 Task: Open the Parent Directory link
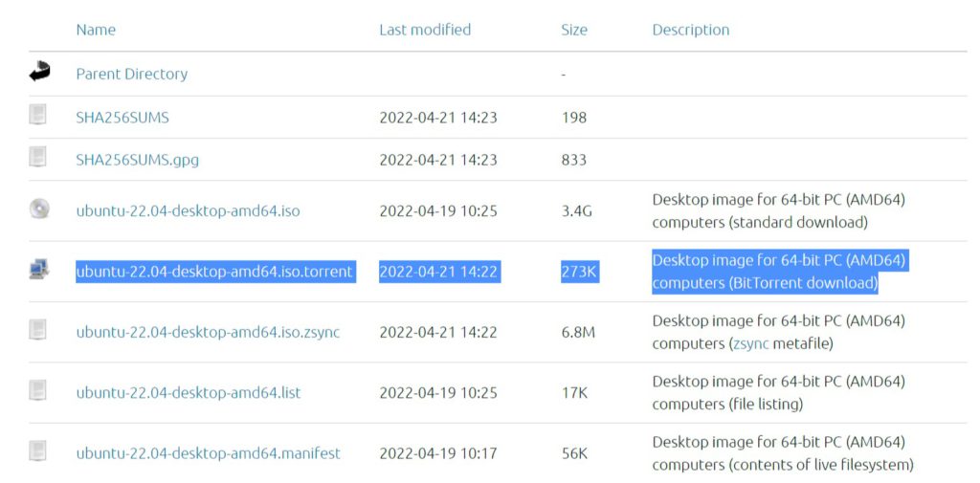pos(132,74)
